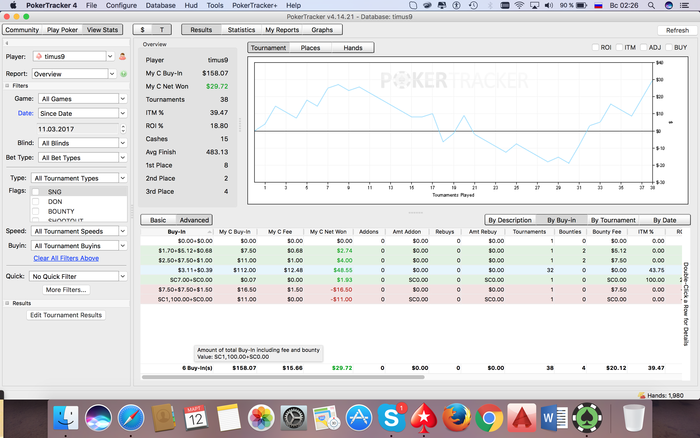Open Photos from the Dock

[x=261, y=418]
